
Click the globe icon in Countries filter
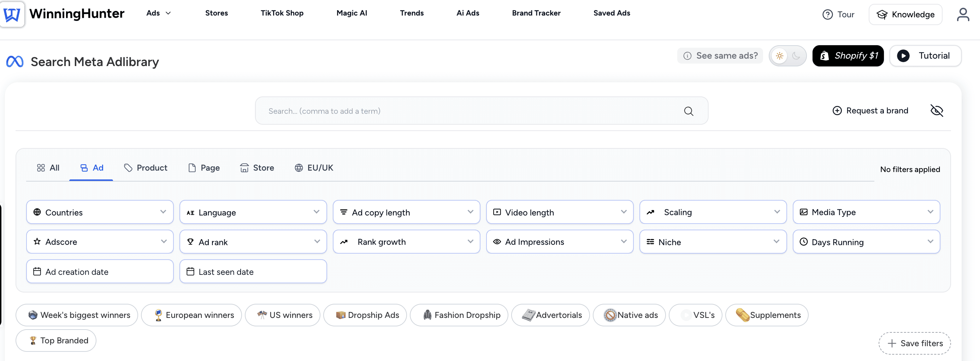37,212
